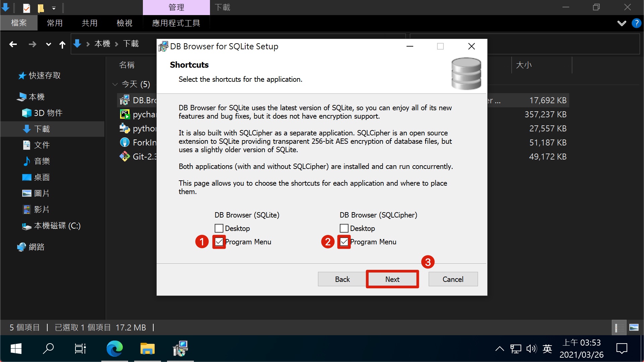Switch to details view layout icon
The width and height of the screenshot is (644, 362).
click(619, 327)
